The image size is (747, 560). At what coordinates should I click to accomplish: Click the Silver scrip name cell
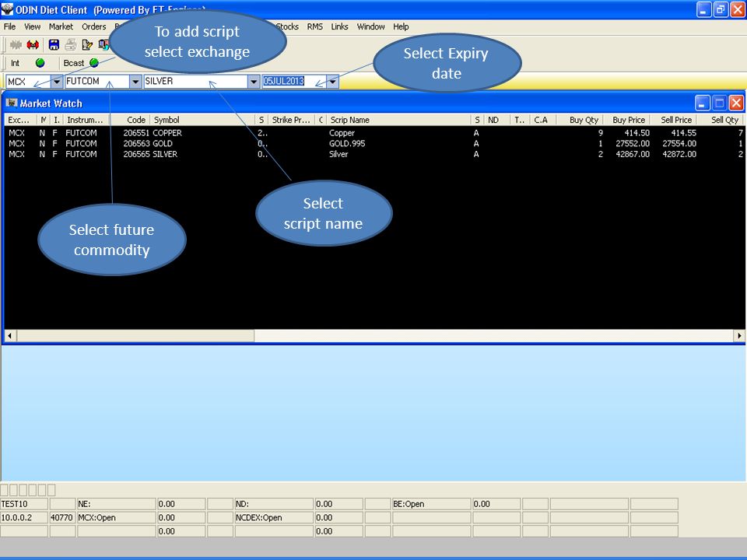(338, 154)
